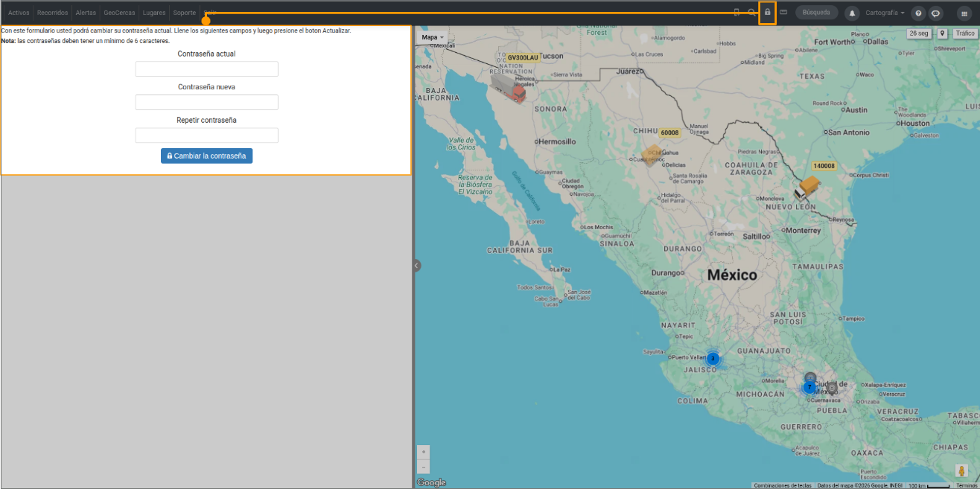Focus the Contraseña actual field
980x489 pixels.
(x=206, y=69)
